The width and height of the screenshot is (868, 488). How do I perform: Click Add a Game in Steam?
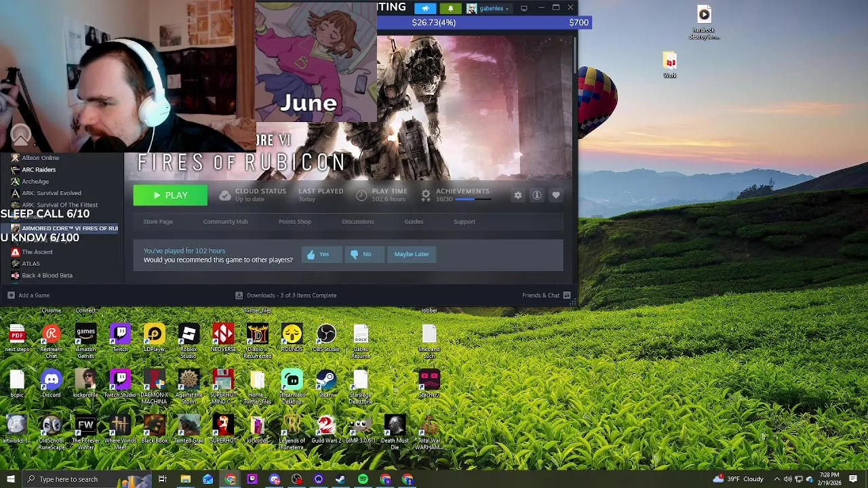28,296
